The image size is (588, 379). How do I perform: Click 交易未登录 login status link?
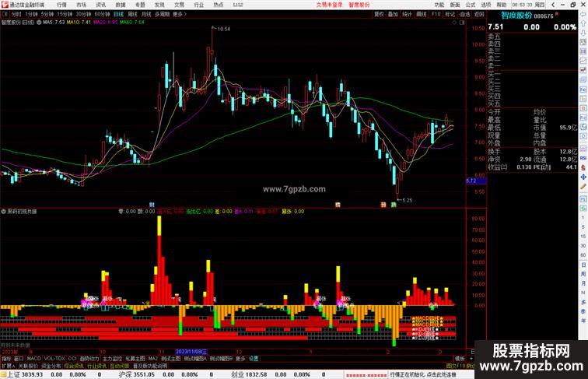[329, 5]
